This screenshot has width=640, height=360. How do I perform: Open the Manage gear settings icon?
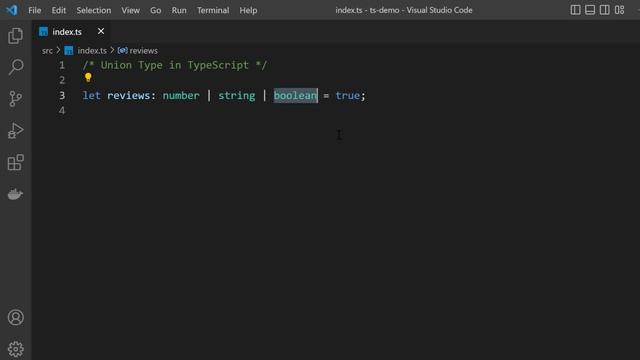coord(16,349)
